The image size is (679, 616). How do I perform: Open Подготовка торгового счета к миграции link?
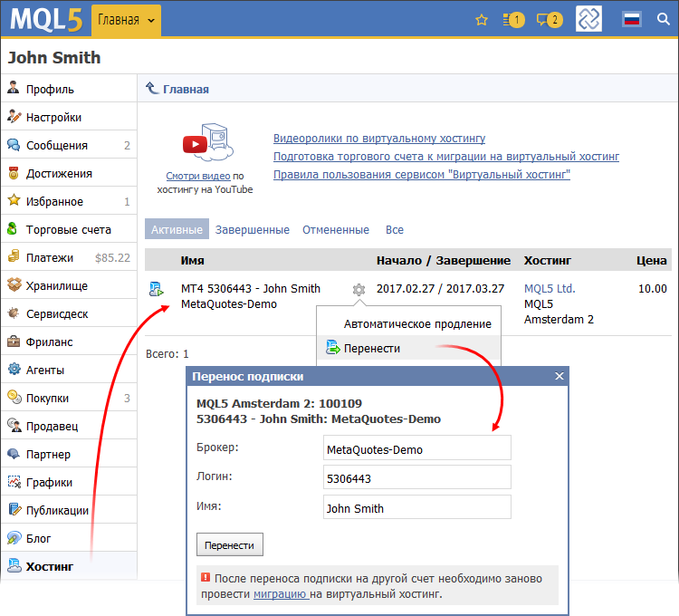click(x=446, y=157)
